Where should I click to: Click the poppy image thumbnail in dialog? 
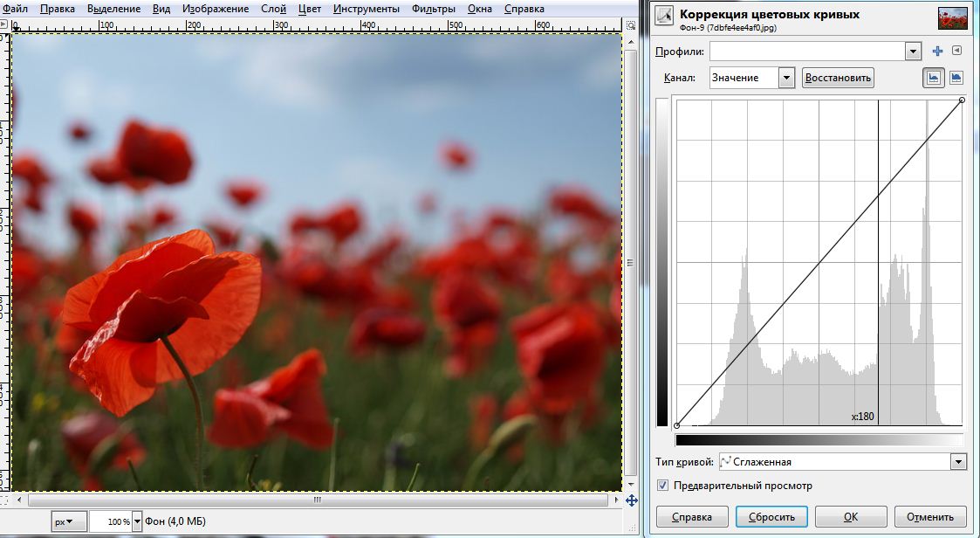[x=954, y=19]
